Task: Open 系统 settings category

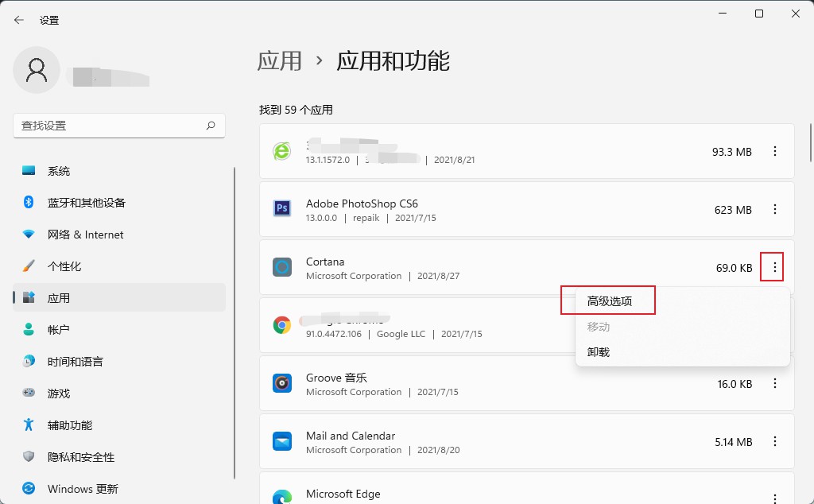Action: (119, 171)
